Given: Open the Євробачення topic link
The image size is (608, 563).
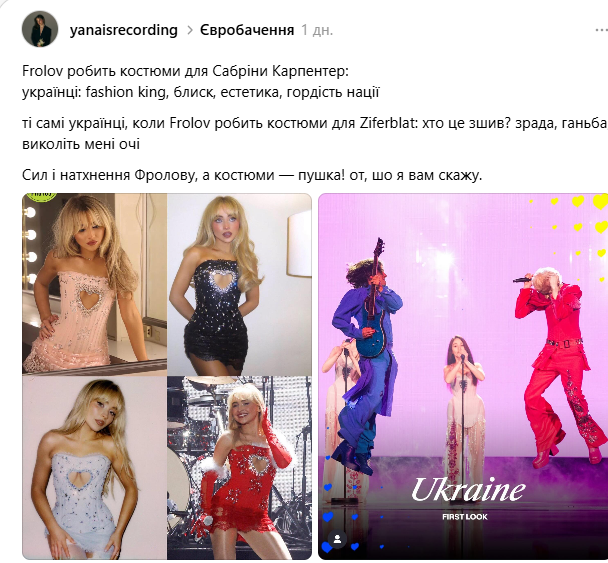Looking at the screenshot, I should [247, 30].
